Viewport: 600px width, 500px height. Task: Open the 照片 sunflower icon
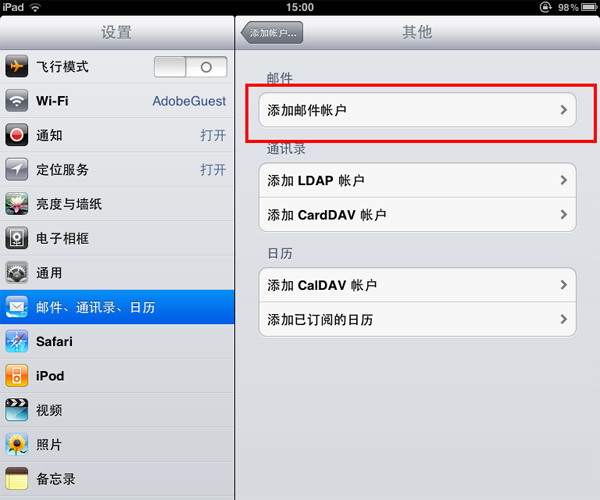(16, 445)
